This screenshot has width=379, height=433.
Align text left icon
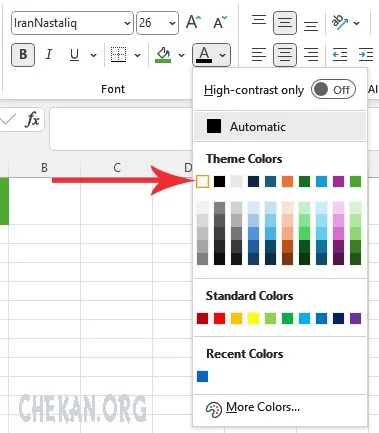coord(259,54)
